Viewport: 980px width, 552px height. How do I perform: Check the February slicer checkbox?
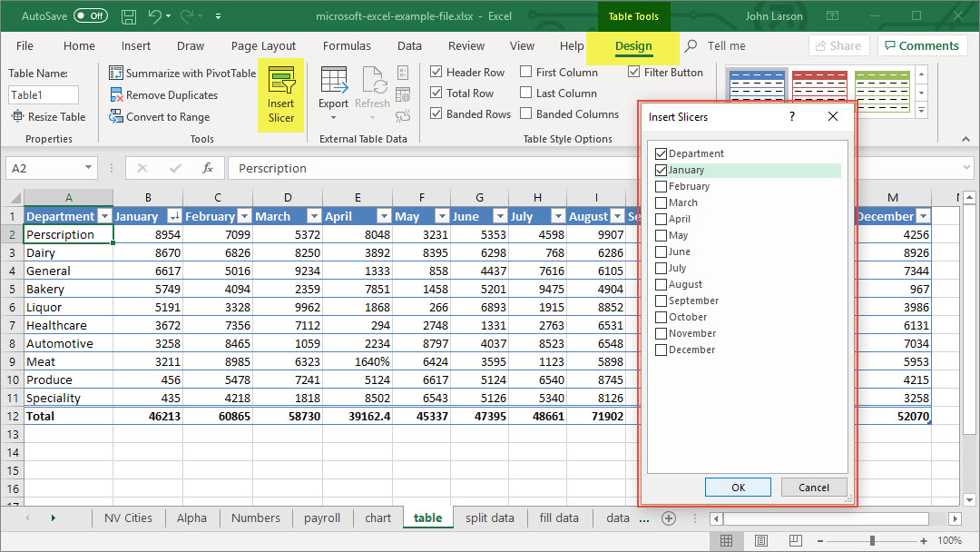(661, 186)
